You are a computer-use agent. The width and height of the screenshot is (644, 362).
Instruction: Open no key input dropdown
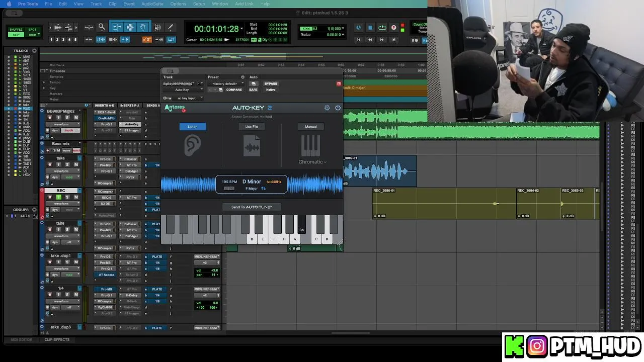(x=188, y=98)
